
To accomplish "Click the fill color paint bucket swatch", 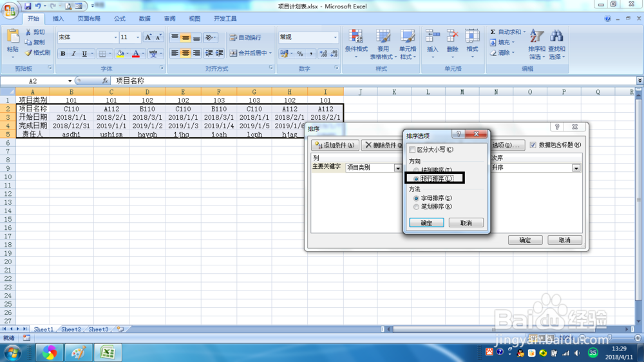I will (x=120, y=54).
